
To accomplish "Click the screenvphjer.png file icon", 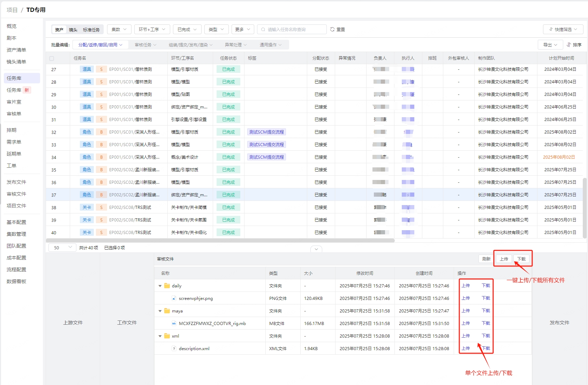I will coord(174,298).
